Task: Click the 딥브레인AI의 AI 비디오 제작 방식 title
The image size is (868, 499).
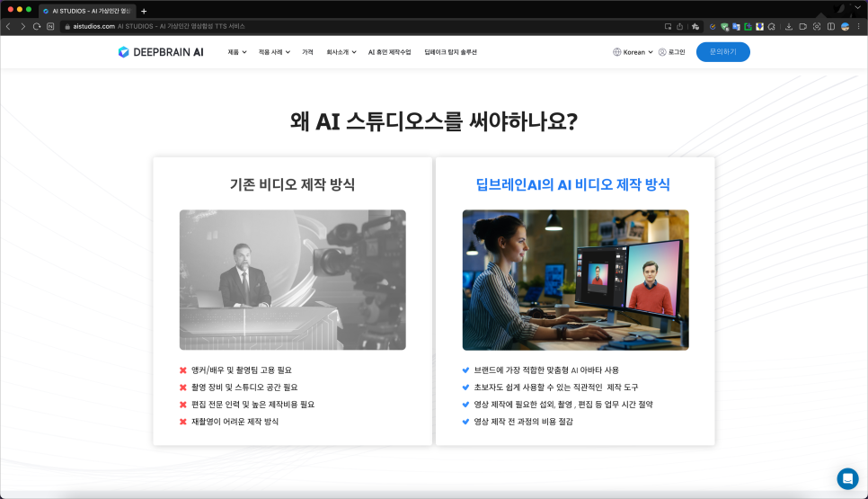Action: coord(573,184)
